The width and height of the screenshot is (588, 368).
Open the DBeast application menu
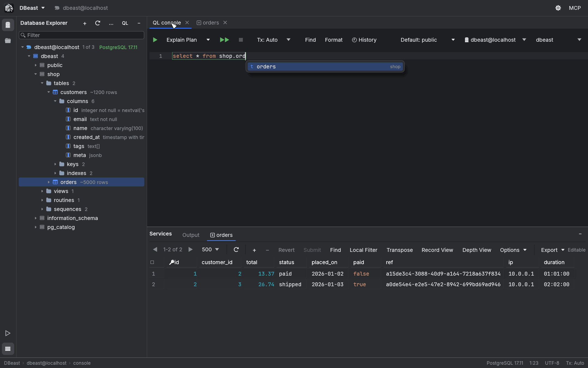pos(32,8)
